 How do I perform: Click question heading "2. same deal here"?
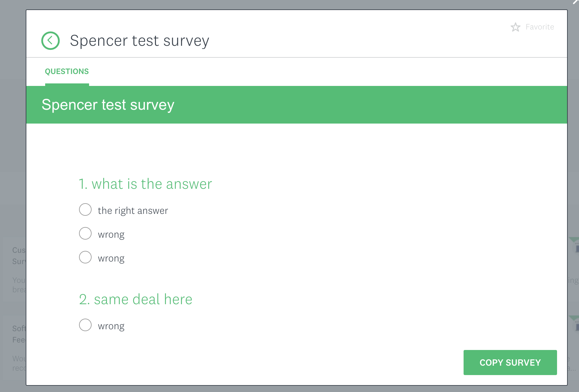135,299
